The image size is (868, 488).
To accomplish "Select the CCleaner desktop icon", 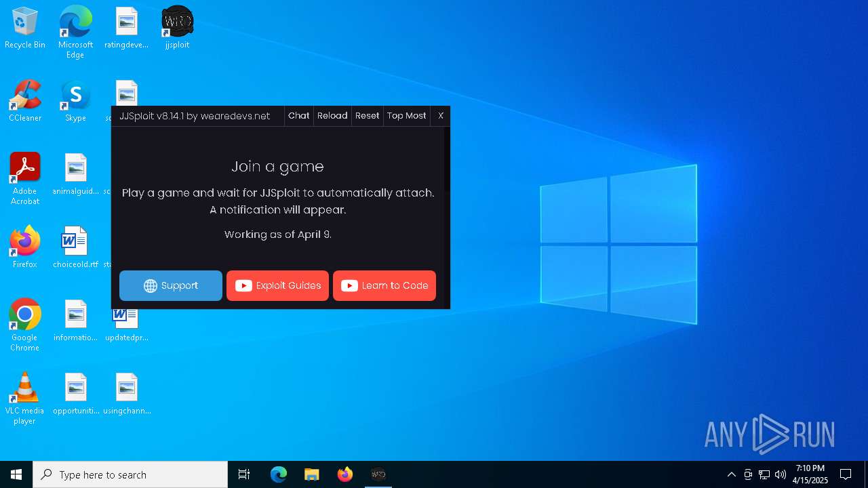I will [x=25, y=102].
